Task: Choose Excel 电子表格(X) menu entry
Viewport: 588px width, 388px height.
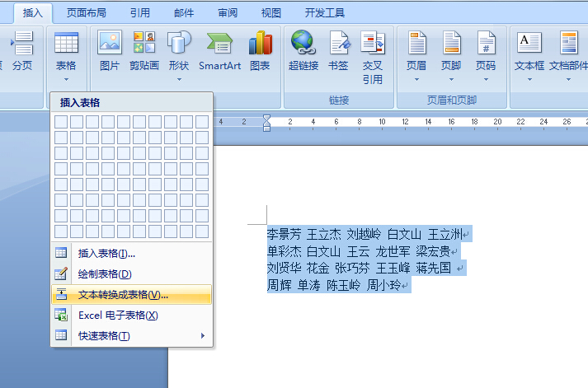Action: click(x=132, y=315)
